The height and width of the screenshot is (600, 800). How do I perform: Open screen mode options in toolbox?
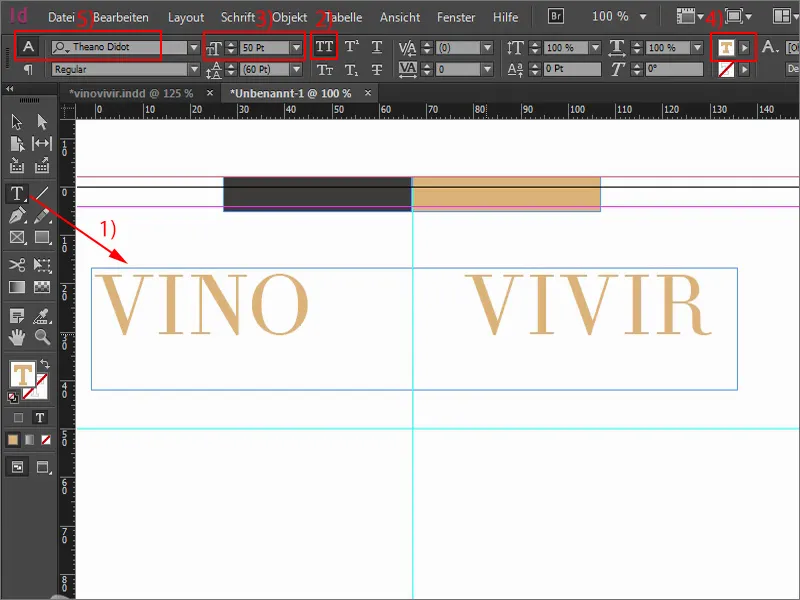[x=43, y=467]
